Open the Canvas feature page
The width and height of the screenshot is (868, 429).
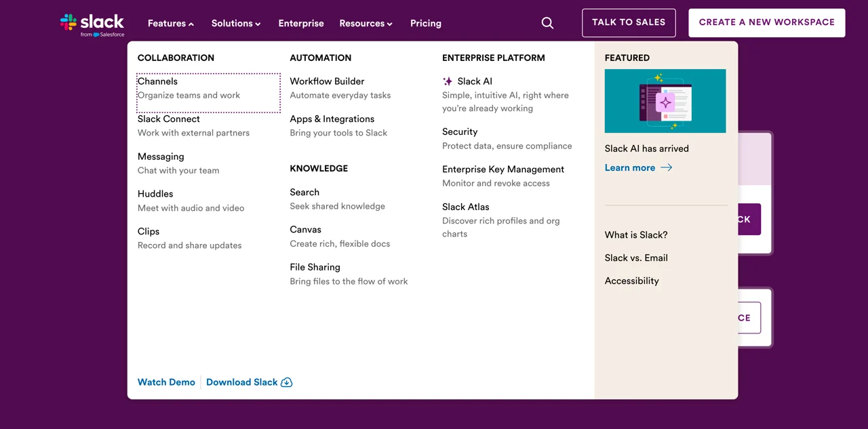pyautogui.click(x=306, y=230)
